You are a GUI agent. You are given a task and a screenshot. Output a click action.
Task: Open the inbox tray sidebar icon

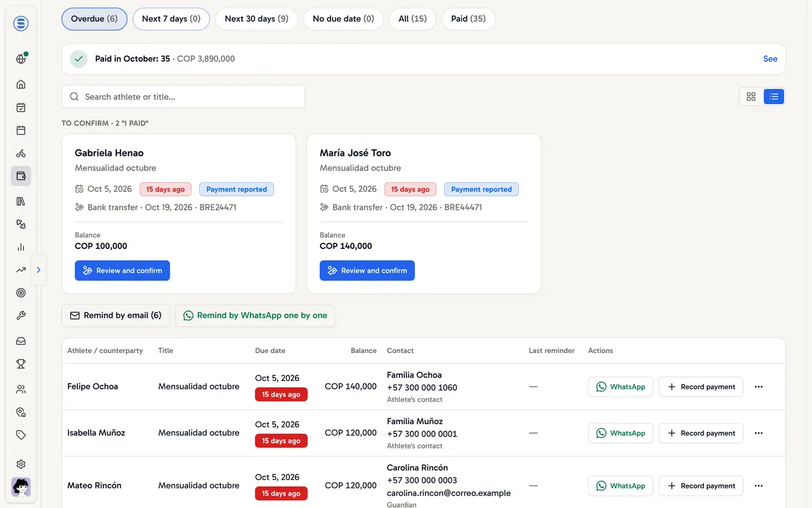21,341
